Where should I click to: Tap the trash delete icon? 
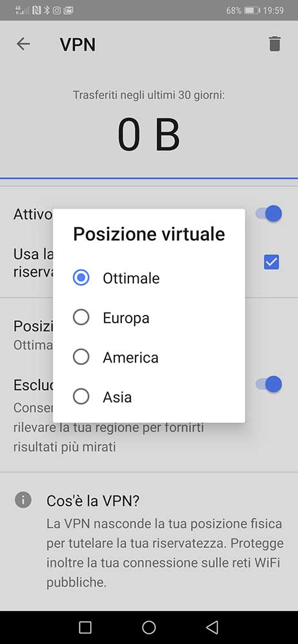click(x=275, y=44)
